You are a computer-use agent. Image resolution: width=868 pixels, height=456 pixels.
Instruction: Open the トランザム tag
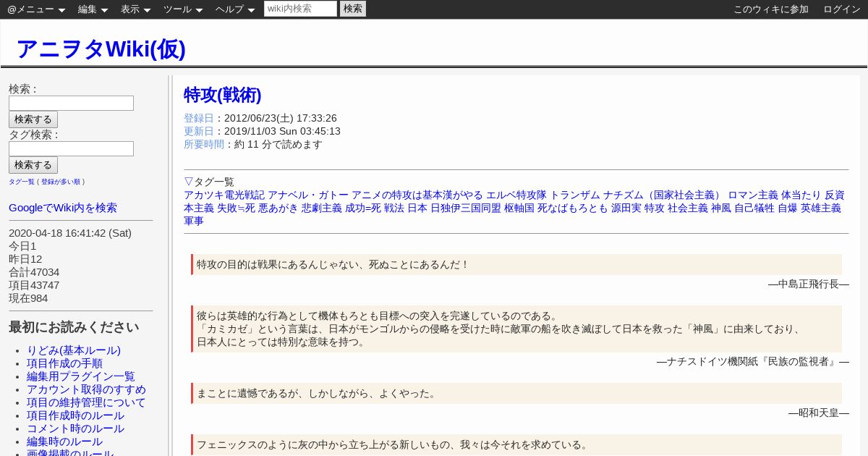point(575,195)
